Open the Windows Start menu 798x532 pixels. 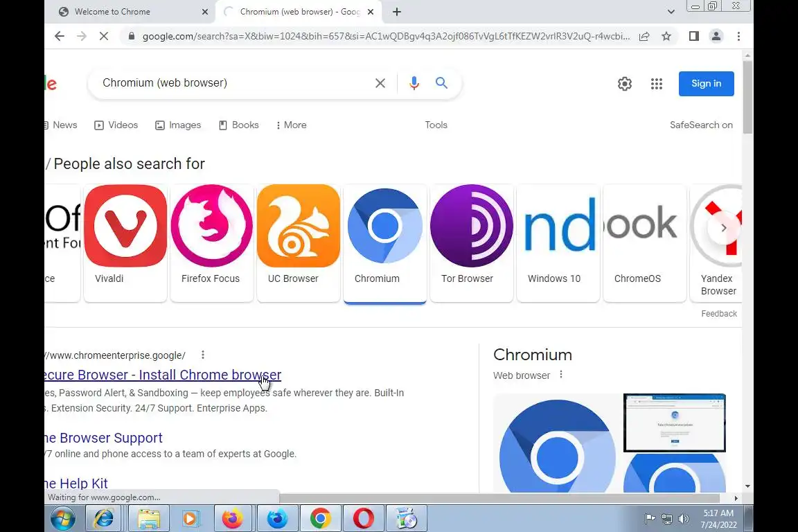point(63,519)
